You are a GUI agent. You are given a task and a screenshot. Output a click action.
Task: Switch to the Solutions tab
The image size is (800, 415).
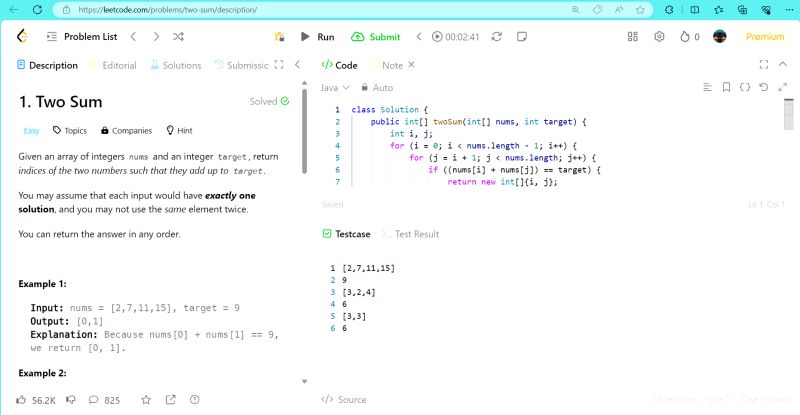pyautogui.click(x=176, y=65)
